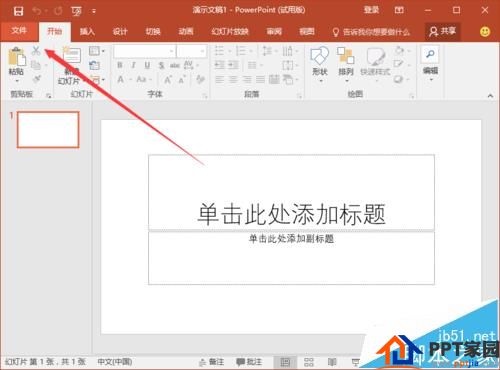Toggle Center paragraph alignment
Viewport: 500px width, 370px height.
pos(233,79)
